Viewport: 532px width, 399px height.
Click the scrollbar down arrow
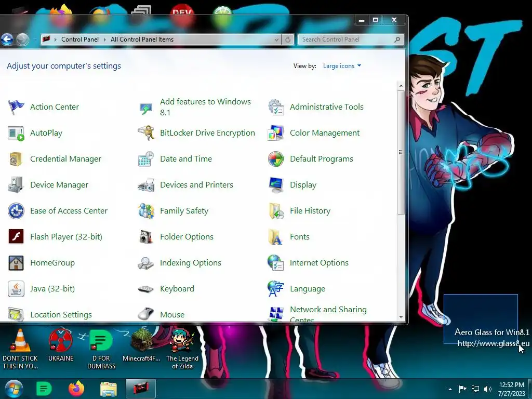(x=401, y=317)
